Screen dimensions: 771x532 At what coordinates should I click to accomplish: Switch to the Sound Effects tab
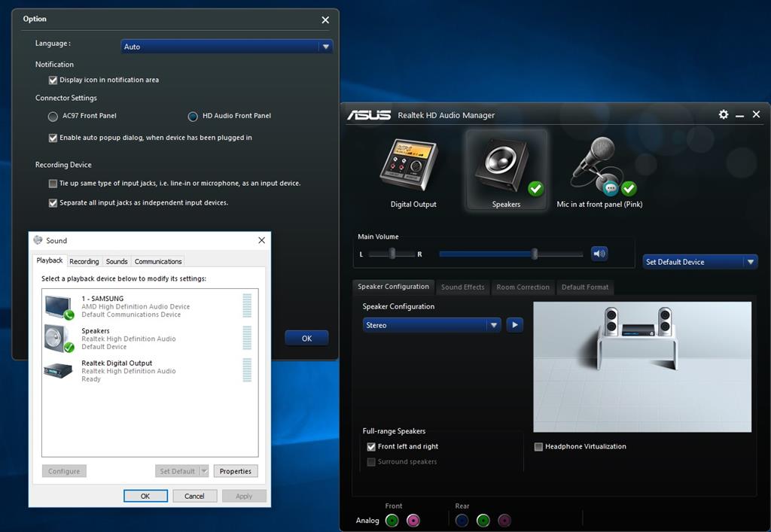pos(462,287)
